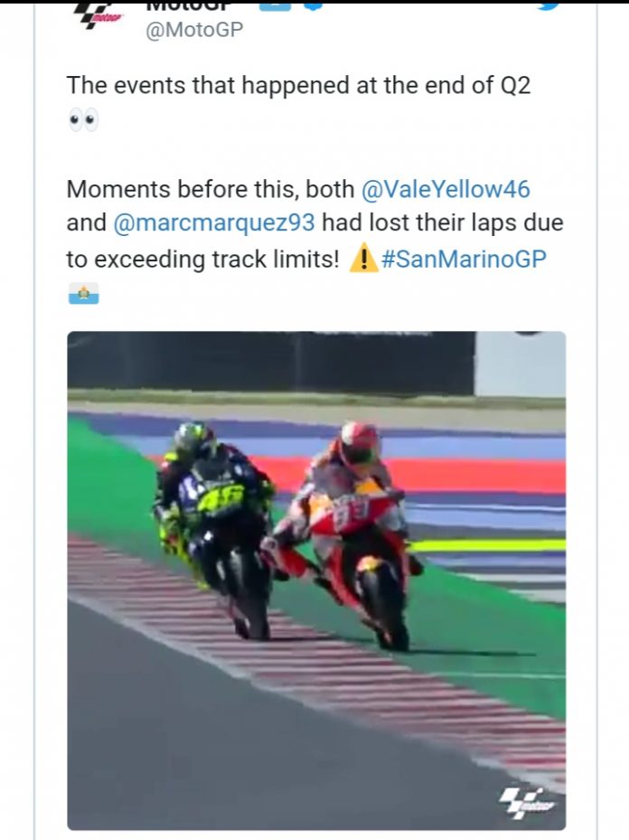Click the yellow warning sign emoji
Image resolution: width=629 pixels, height=840 pixels.
363,260
